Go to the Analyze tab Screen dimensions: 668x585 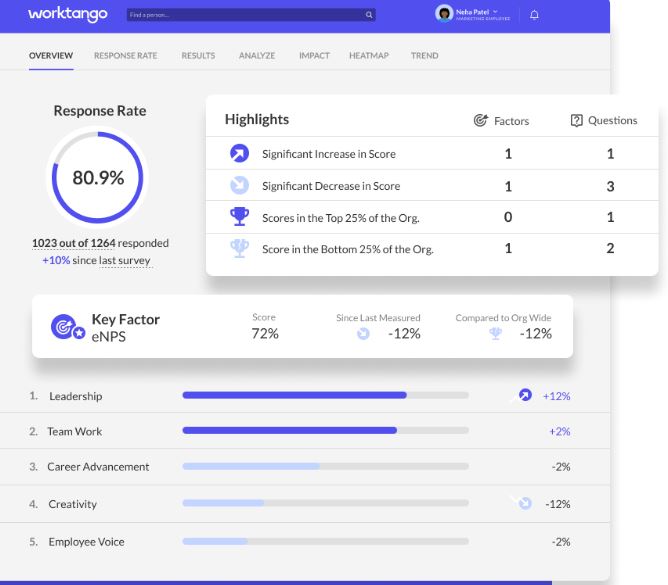pyautogui.click(x=257, y=56)
